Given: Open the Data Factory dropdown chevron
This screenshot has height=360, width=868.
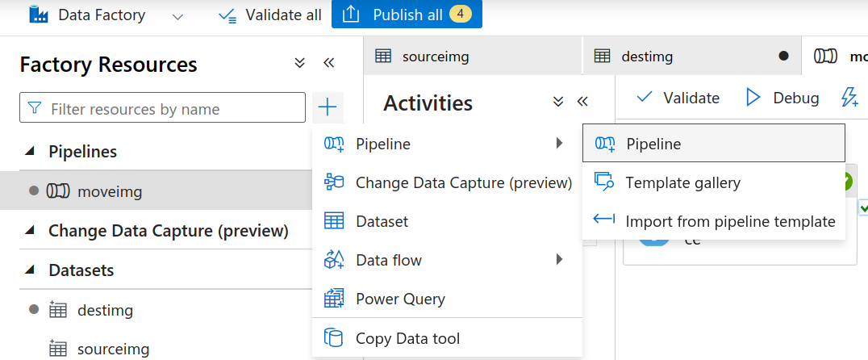Looking at the screenshot, I should [x=177, y=16].
